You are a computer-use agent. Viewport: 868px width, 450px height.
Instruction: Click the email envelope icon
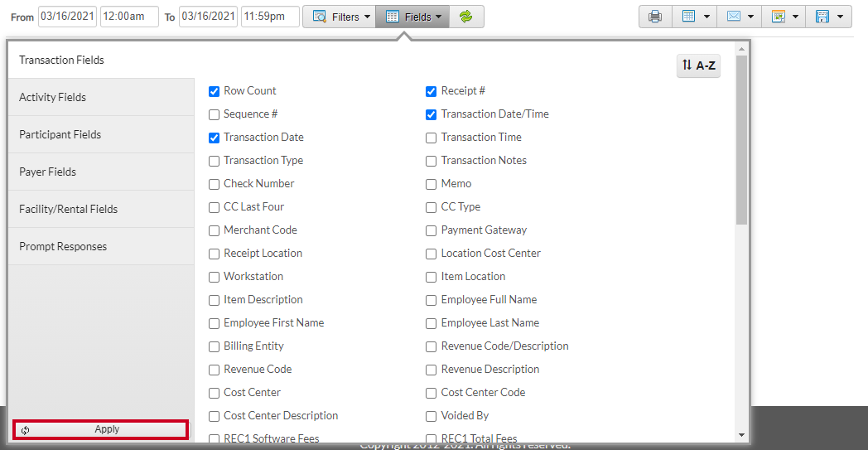(x=734, y=17)
